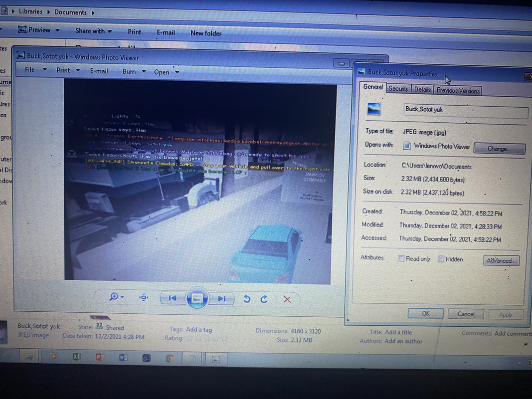Image resolution: width=532 pixels, height=399 pixels.
Task: Click the actual size fit icon
Action: (144, 298)
